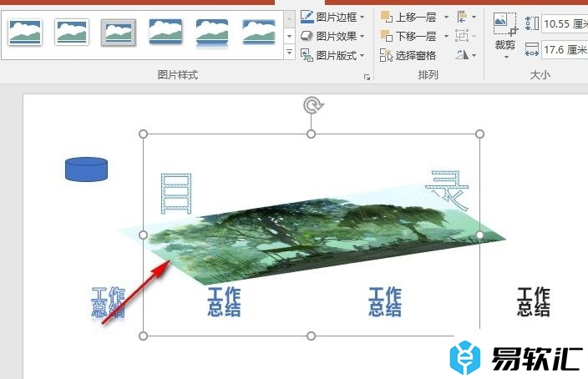588x379 pixels.
Task: Open the 选择窗格 selection pane
Action: [x=408, y=55]
